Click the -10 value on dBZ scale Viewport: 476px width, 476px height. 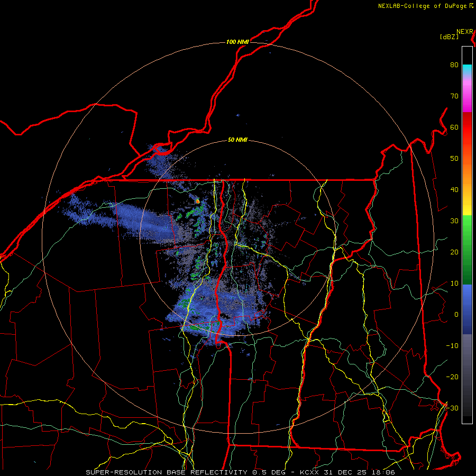[x=452, y=346]
